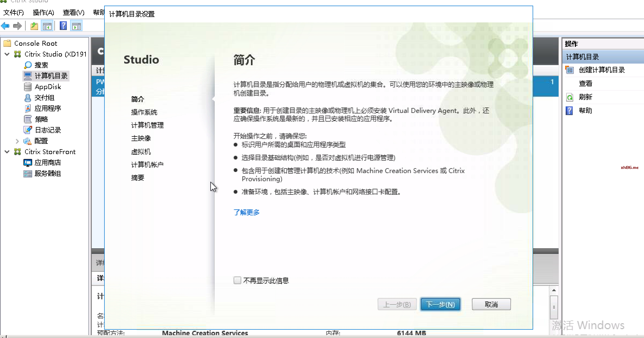644x338 pixels.
Task: Open the 搜索 node in the tree
Action: [x=41, y=65]
